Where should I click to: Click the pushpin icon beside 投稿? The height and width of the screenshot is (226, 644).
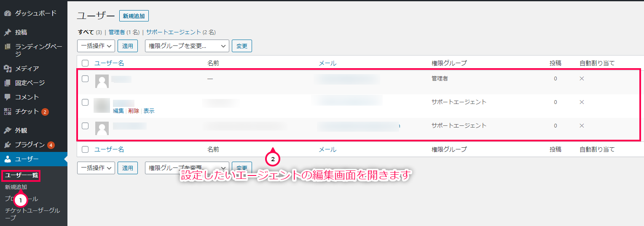tap(7, 32)
